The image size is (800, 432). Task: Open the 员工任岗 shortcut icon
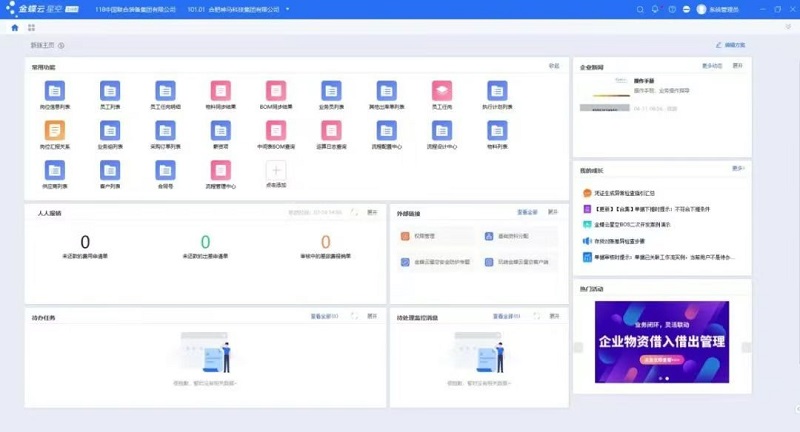441,91
